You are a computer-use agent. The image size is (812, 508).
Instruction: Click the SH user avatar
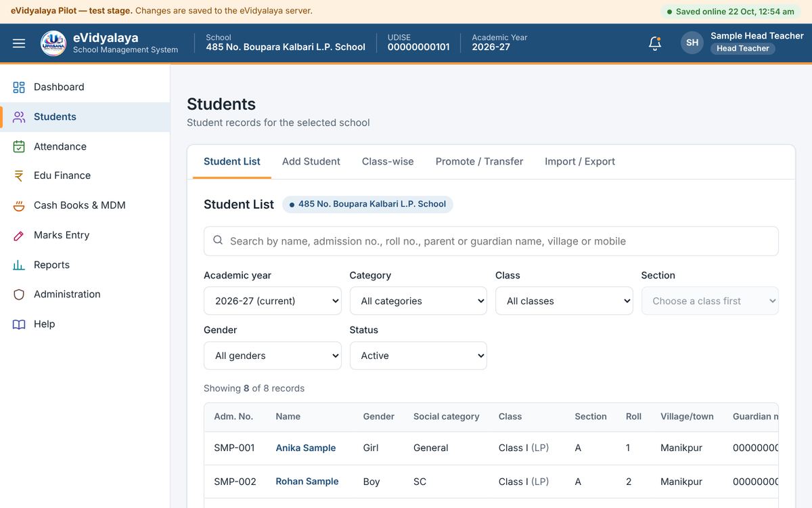(692, 43)
